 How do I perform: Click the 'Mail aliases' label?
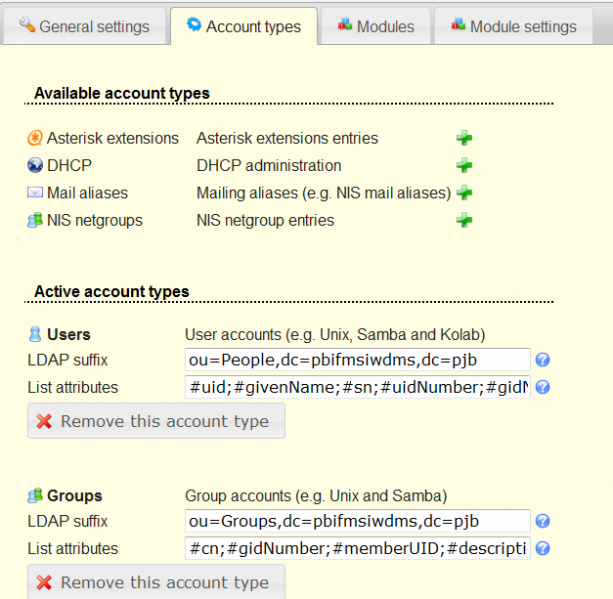pyautogui.click(x=88, y=193)
